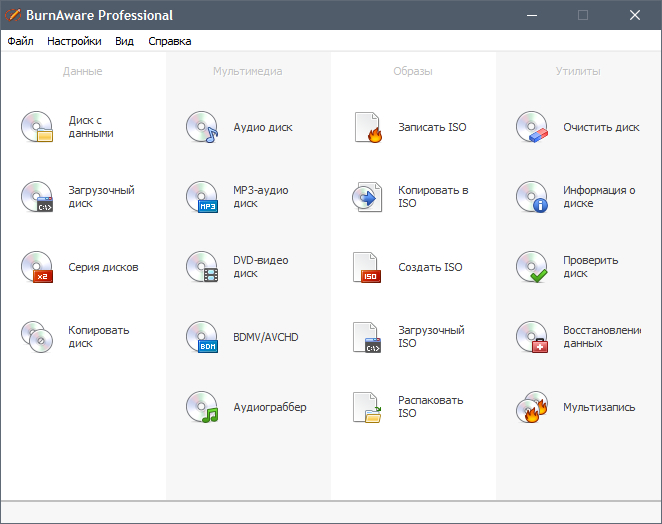Click the Диск с данными label
The height and width of the screenshot is (524, 662).
pyautogui.click(x=91, y=127)
